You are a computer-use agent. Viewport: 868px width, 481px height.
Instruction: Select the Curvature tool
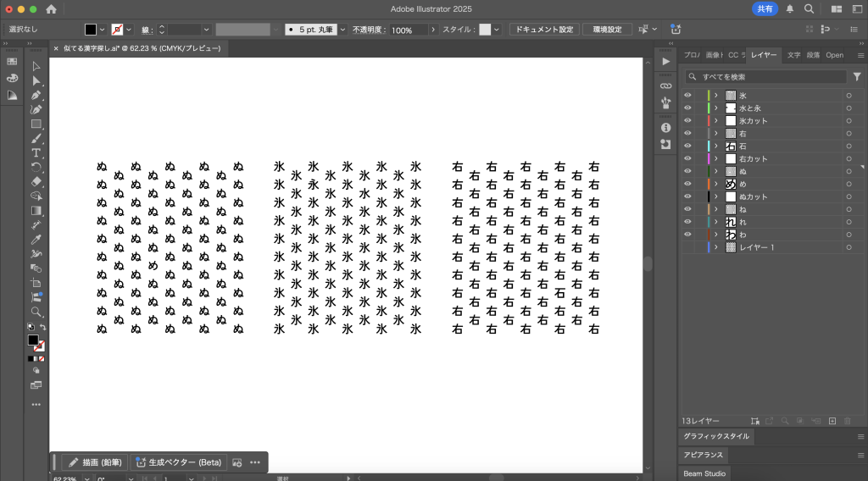pos(36,109)
